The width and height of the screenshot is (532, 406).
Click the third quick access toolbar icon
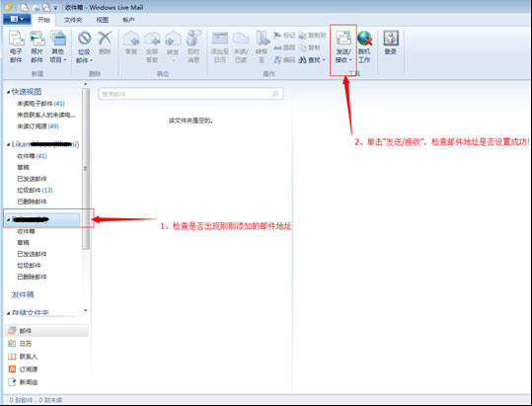45,8
